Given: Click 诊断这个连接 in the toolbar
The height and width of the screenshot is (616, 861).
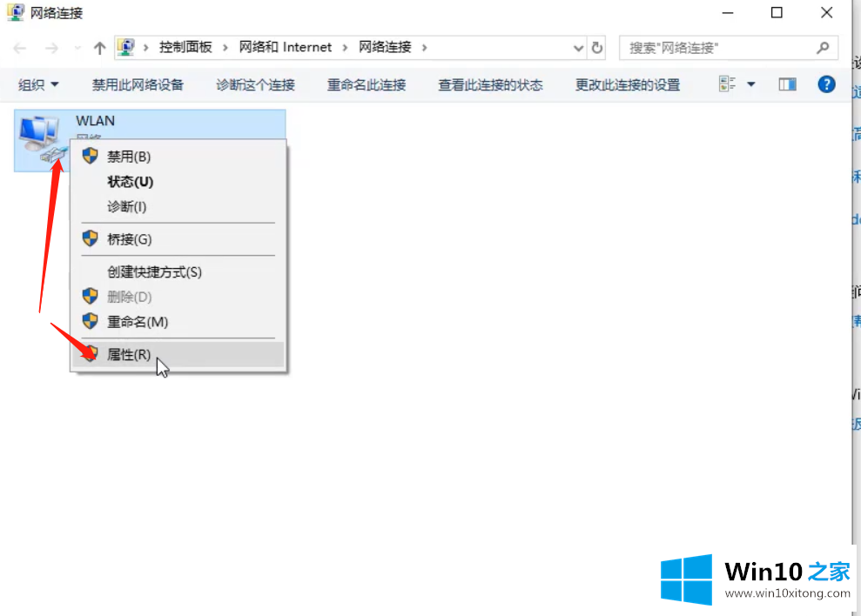Looking at the screenshot, I should (255, 85).
